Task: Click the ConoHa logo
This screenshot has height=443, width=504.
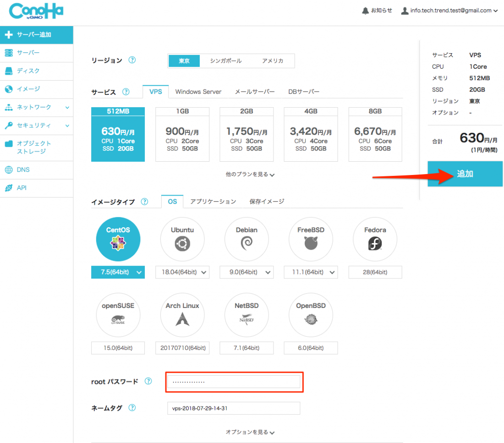Action: 36,11
